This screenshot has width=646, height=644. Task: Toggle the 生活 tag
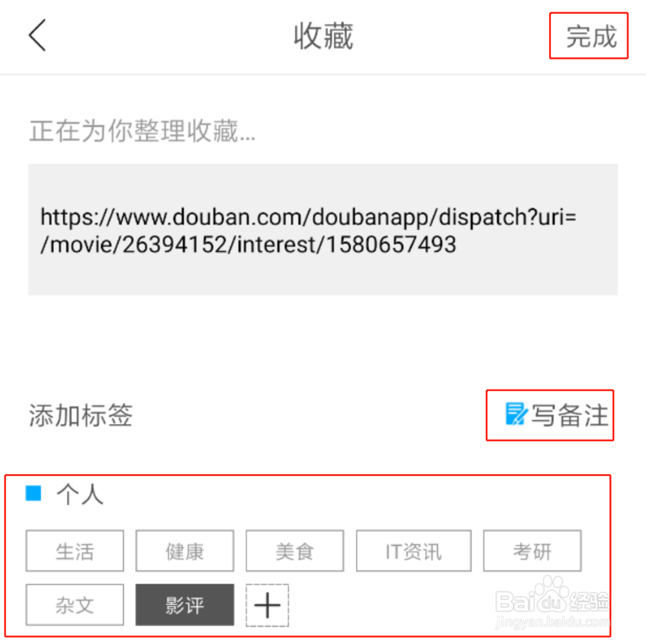(x=74, y=551)
